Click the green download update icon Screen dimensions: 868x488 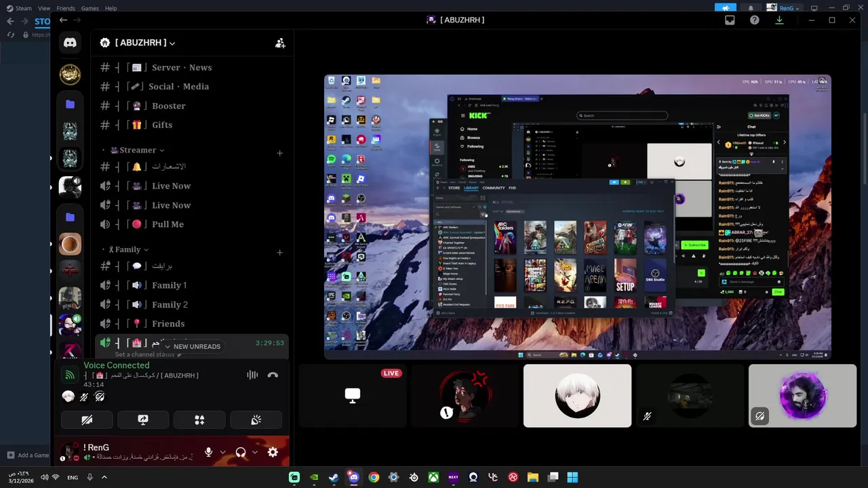779,20
